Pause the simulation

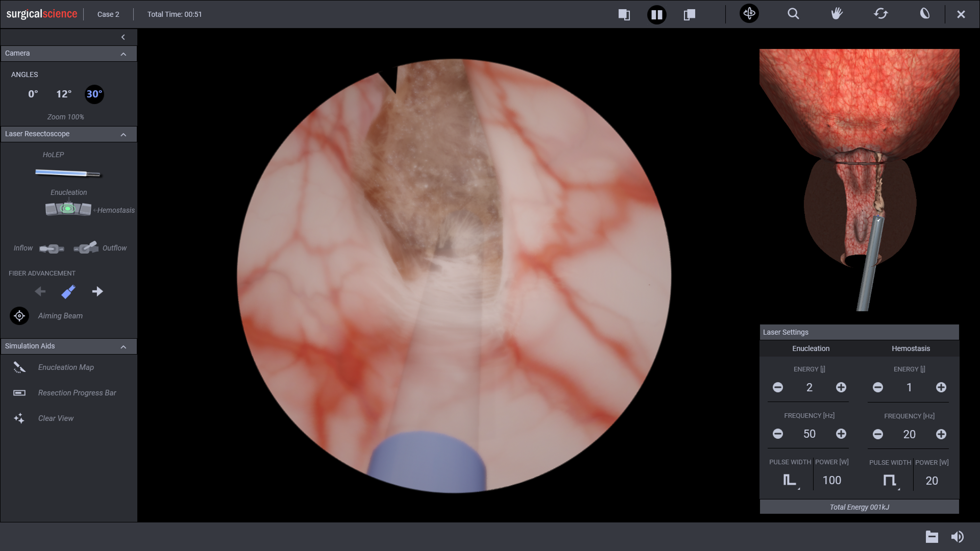(x=657, y=14)
